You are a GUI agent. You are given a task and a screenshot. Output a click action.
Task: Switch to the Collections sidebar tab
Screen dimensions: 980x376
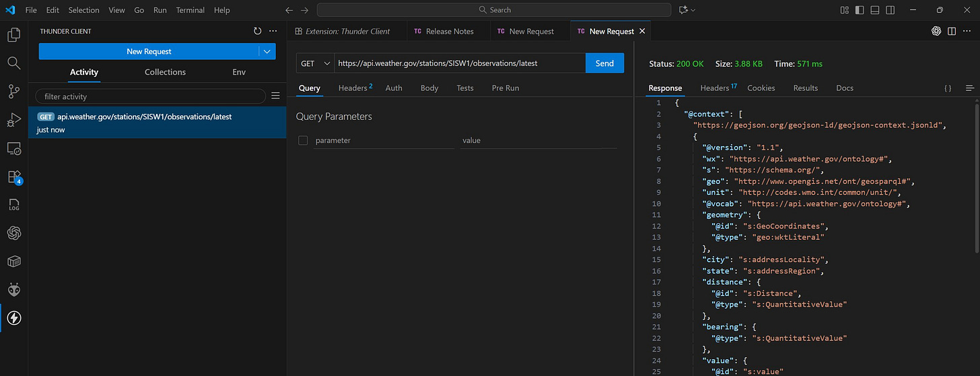[165, 72]
